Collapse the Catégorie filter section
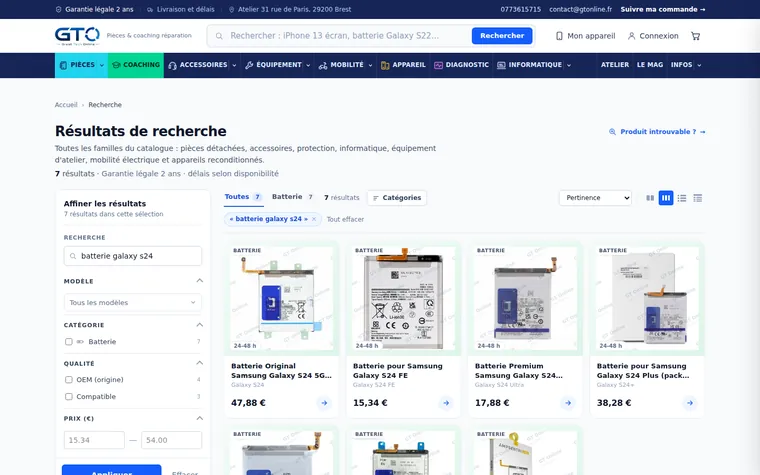The height and width of the screenshot is (475, 760). 199,325
